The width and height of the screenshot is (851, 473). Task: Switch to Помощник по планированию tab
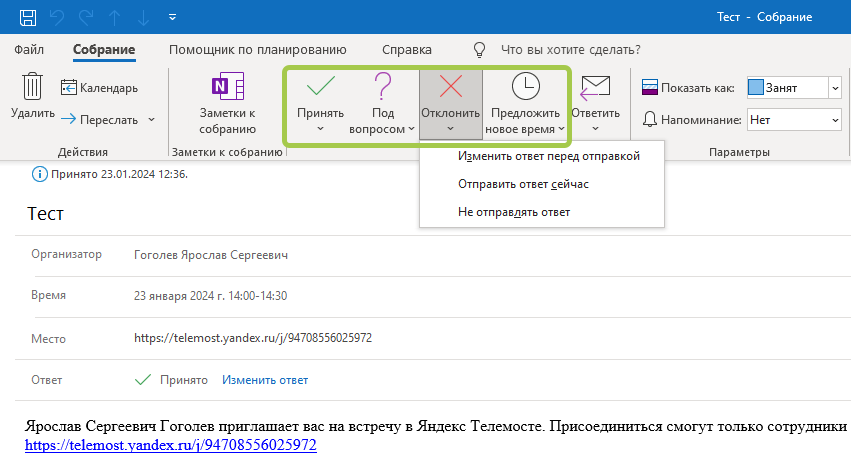pyautogui.click(x=257, y=49)
